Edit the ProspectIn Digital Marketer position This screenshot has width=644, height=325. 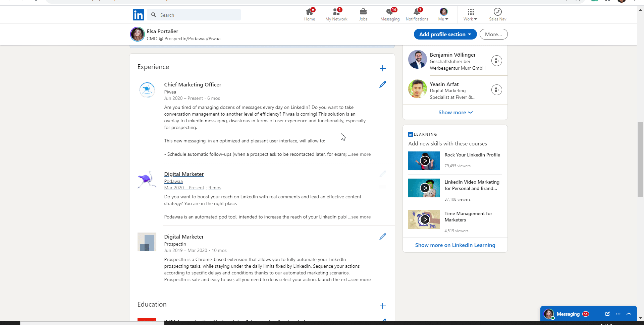(x=383, y=237)
